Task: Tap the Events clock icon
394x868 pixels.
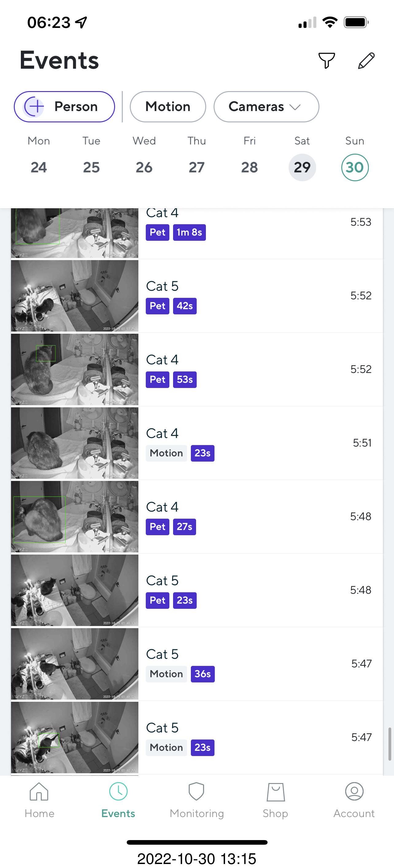Action: click(x=118, y=792)
